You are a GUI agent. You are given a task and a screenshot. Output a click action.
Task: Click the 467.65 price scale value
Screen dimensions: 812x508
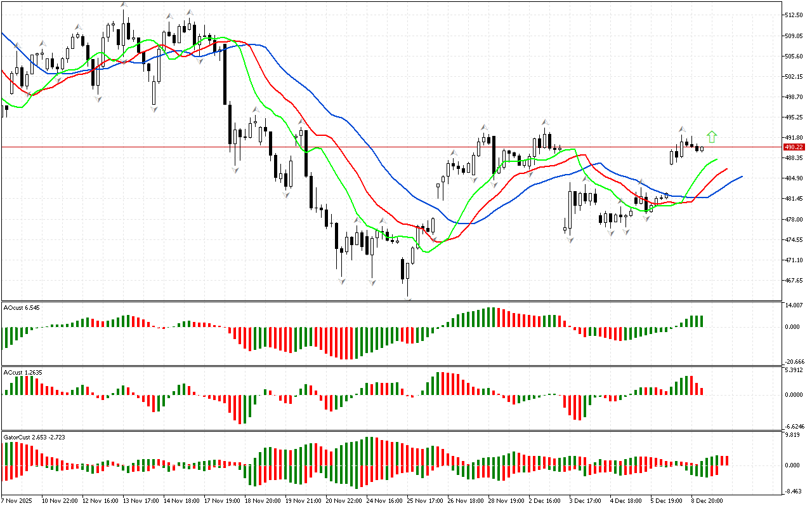(794, 280)
